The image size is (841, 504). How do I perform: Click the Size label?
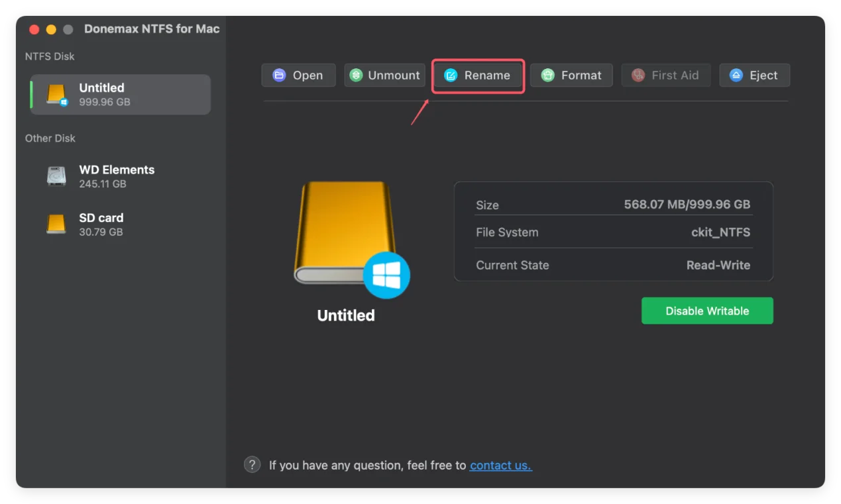(x=487, y=205)
